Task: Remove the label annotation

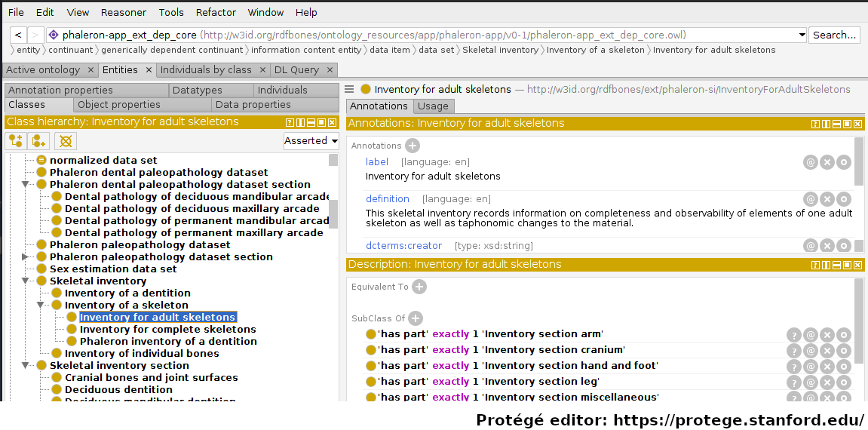Action: 827,162
